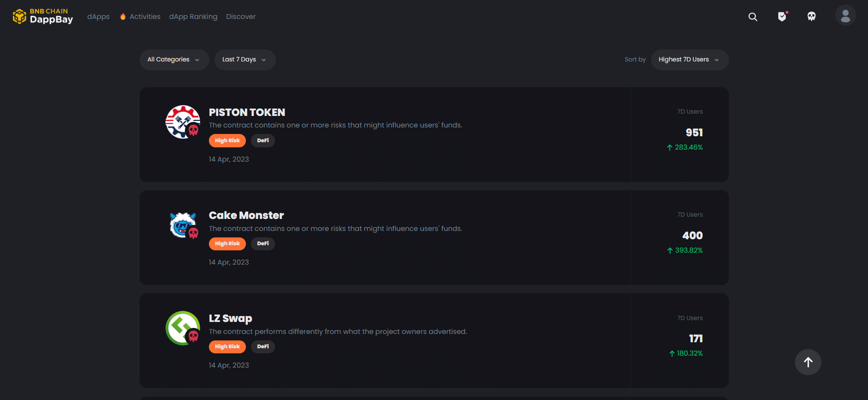Click the DeFi tag on PISTON TOKEN
Screen dimensions: 868x400
pyautogui.click(x=263, y=140)
